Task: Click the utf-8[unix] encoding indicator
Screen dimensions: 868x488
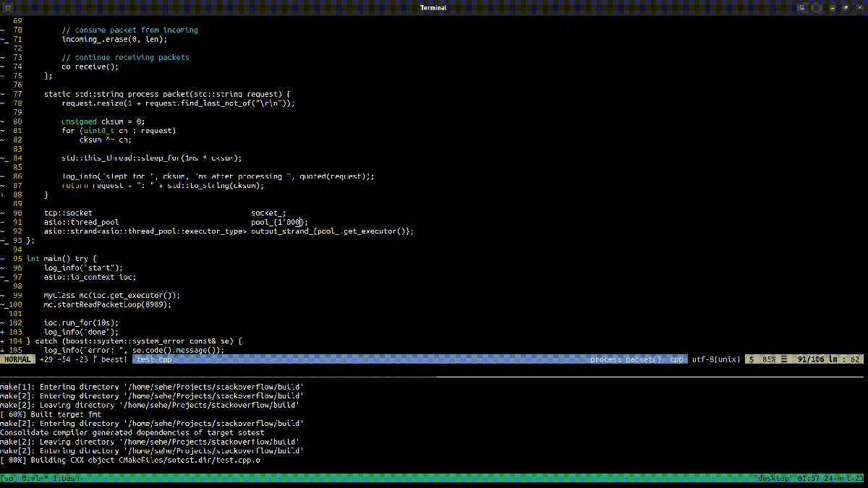Action: tap(716, 359)
